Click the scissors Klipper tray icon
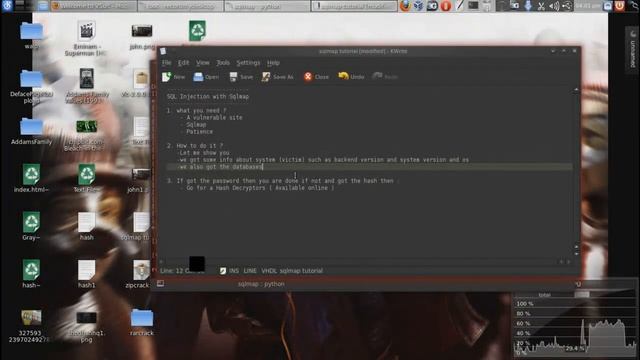The width and height of the screenshot is (640, 360). coord(541,6)
